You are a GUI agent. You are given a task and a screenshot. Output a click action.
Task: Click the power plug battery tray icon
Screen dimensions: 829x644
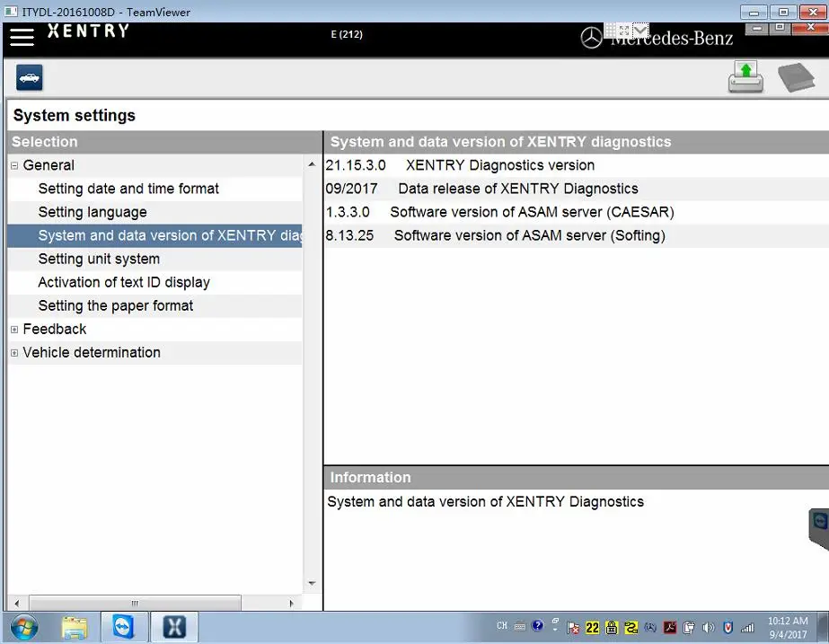pyautogui.click(x=689, y=628)
